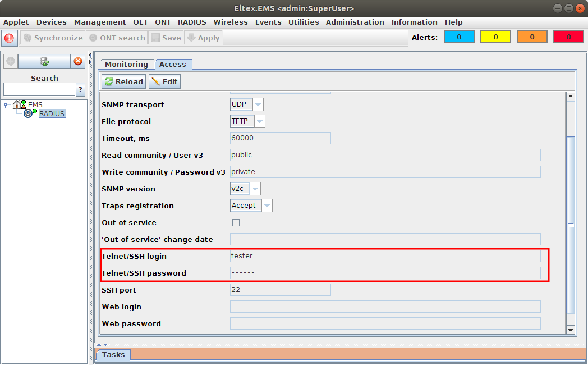Open the Administration menu
The width and height of the screenshot is (588, 365).
click(x=355, y=22)
